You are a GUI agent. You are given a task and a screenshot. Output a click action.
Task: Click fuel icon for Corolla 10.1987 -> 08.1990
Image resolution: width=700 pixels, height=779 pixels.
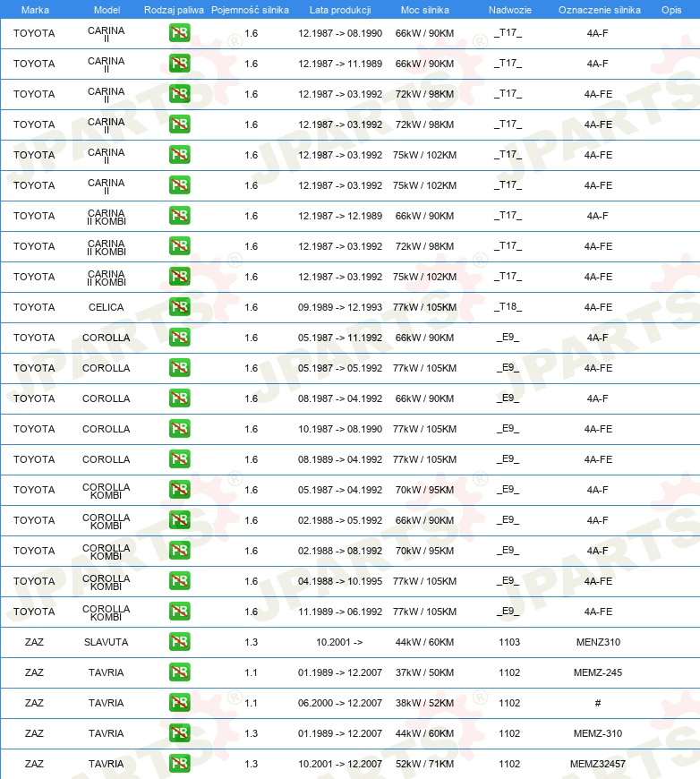pyautogui.click(x=179, y=429)
